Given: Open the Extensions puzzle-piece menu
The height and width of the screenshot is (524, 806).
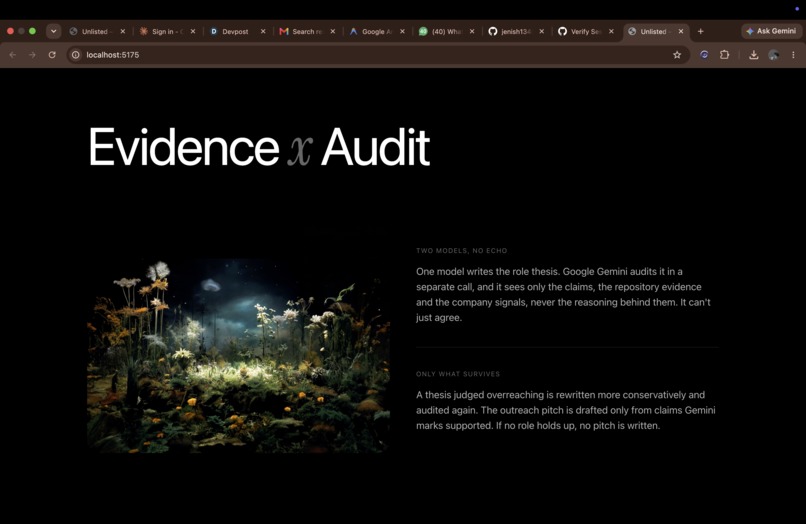Looking at the screenshot, I should [724, 55].
